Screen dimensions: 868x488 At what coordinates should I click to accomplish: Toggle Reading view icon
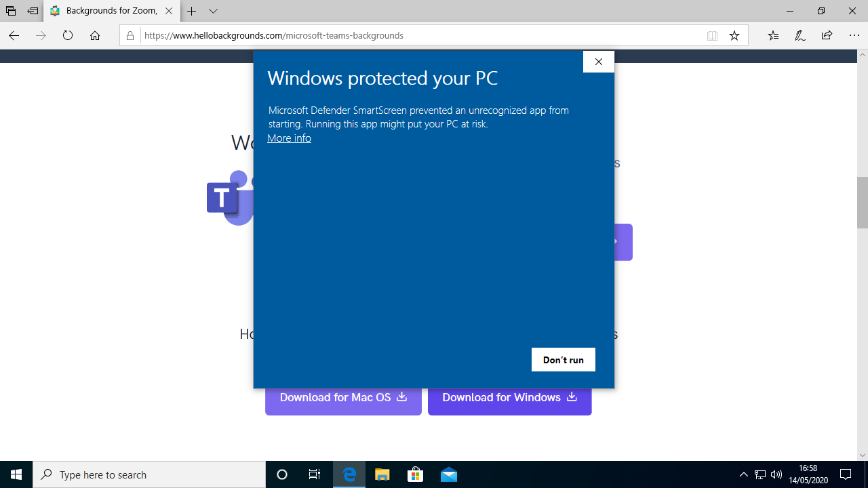[x=712, y=36]
